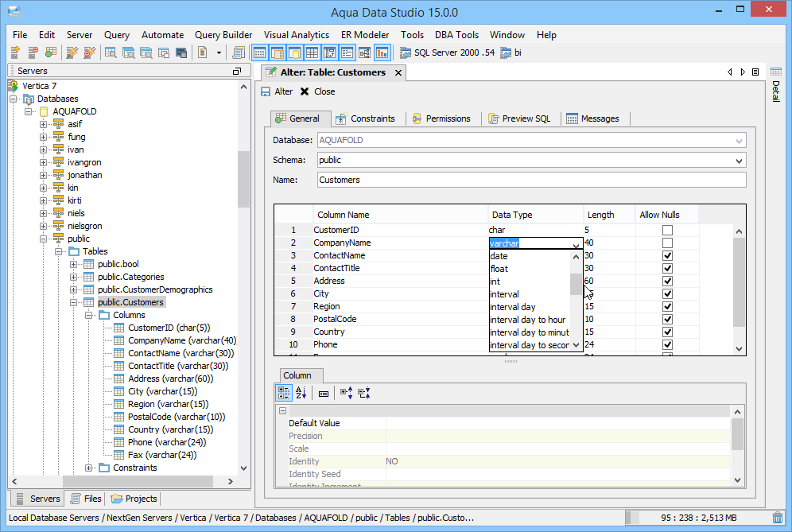Uncheck Allow Nulls for ContactName

[667, 255]
